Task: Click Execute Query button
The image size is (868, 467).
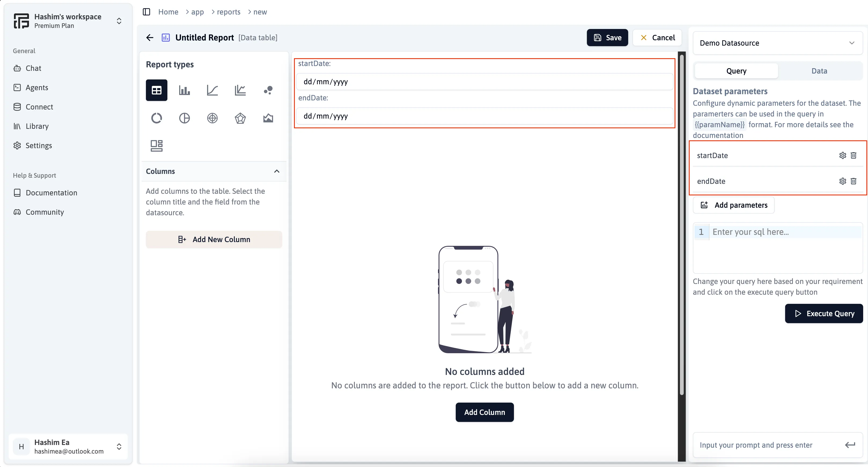Action: [x=825, y=313]
